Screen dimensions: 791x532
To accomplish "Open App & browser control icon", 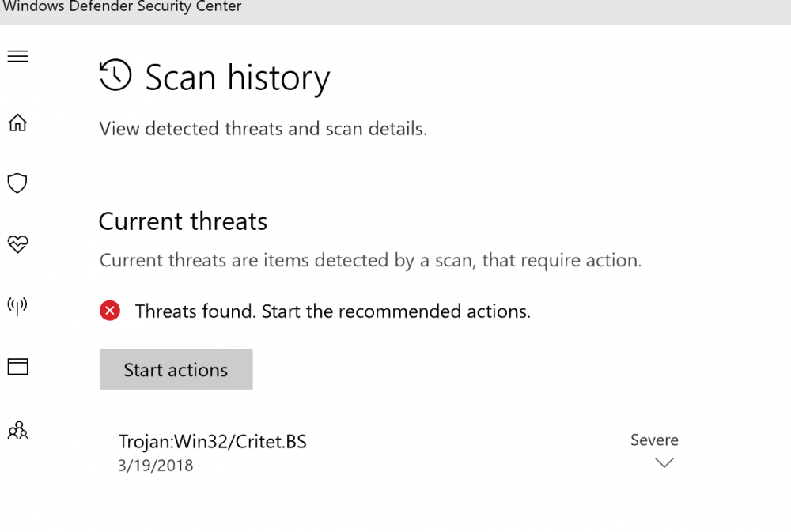I will click(x=17, y=366).
